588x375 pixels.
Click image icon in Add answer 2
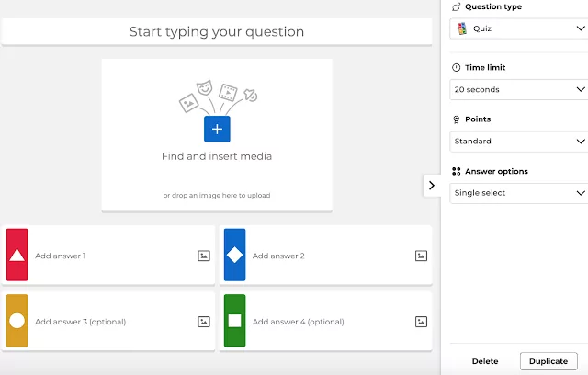click(421, 256)
